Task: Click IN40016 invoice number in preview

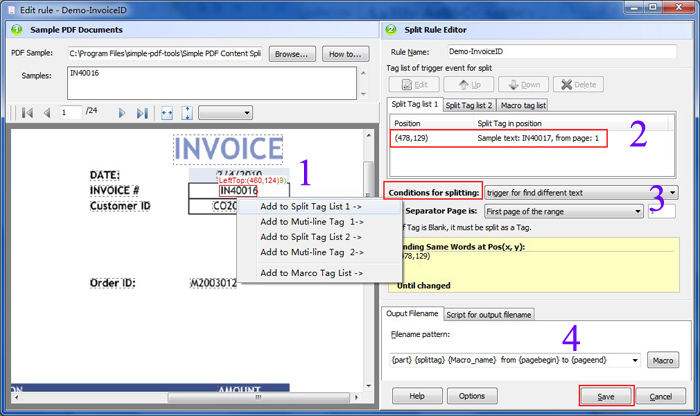Action: point(238,191)
